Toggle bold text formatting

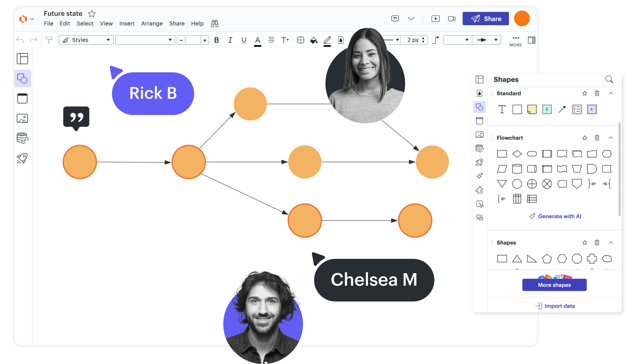[217, 40]
